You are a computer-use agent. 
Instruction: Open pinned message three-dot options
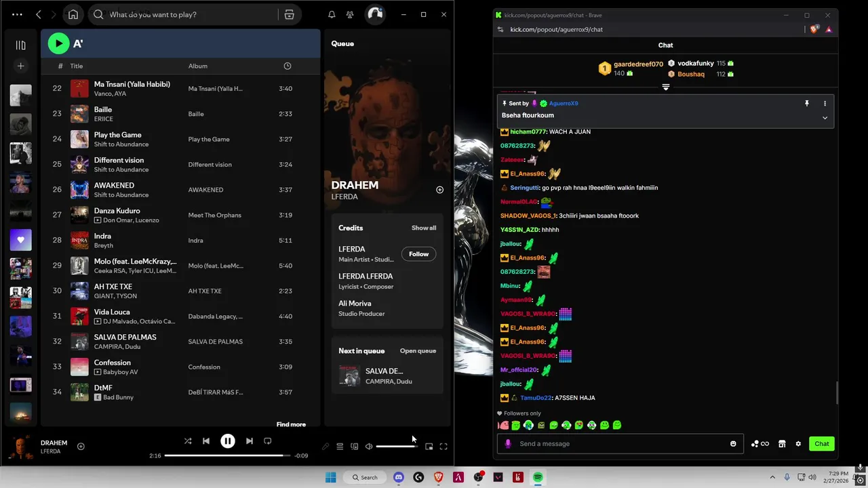(825, 104)
